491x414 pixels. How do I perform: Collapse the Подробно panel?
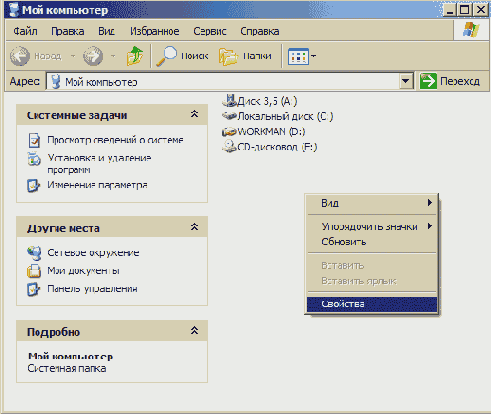coord(194,331)
